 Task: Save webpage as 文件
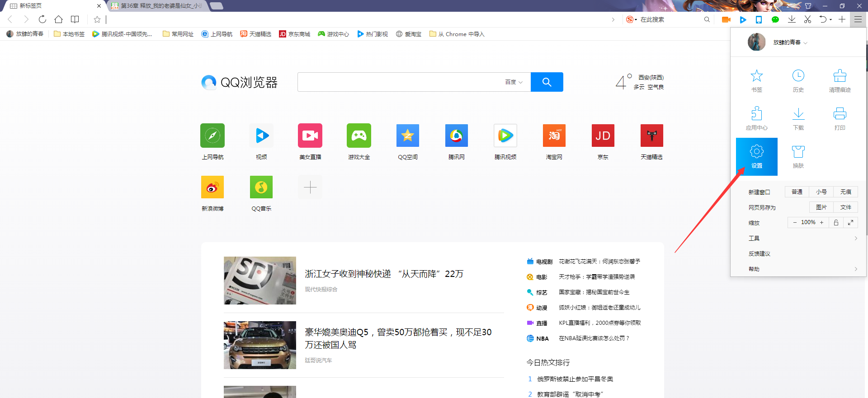[846, 207]
